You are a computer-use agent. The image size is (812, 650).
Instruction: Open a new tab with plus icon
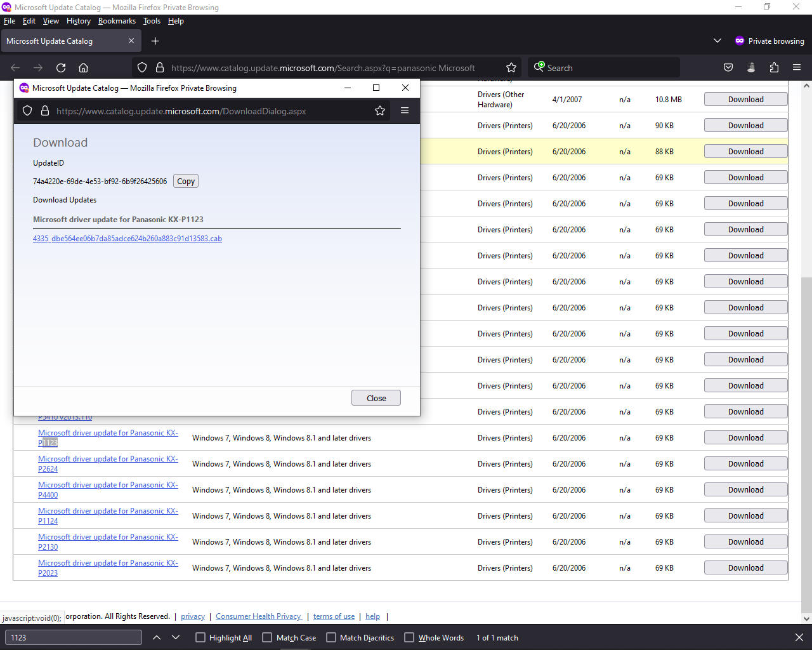click(155, 41)
